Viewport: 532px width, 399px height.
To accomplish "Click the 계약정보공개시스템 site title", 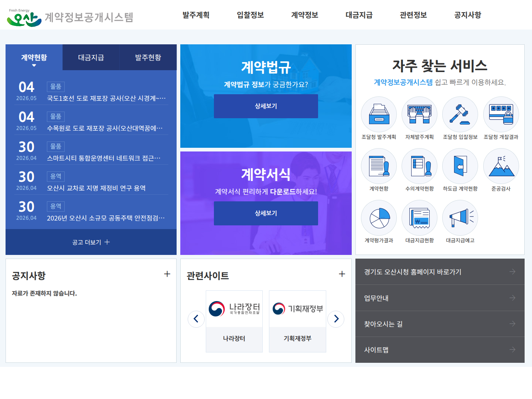I will pyautogui.click(x=89, y=17).
